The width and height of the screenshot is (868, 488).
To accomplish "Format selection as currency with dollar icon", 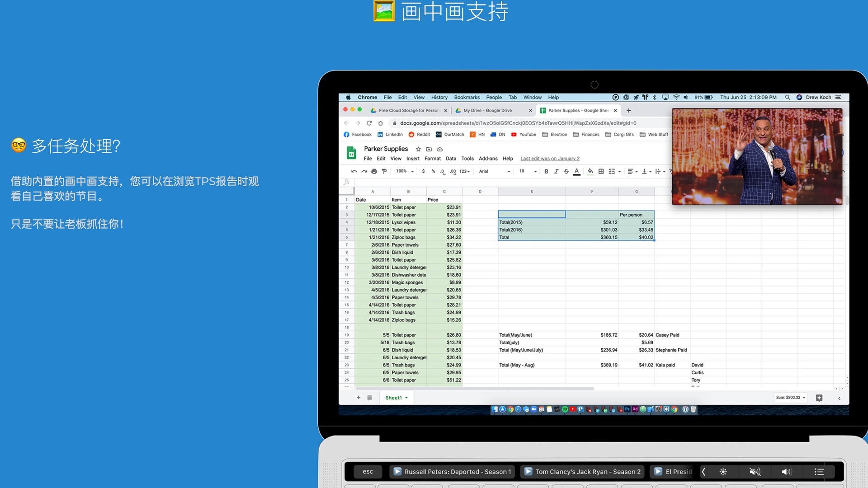I will 423,171.
